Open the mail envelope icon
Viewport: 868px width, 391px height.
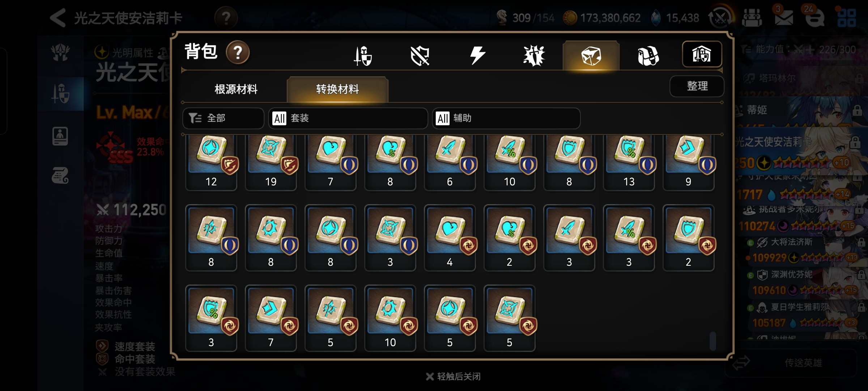(x=784, y=17)
